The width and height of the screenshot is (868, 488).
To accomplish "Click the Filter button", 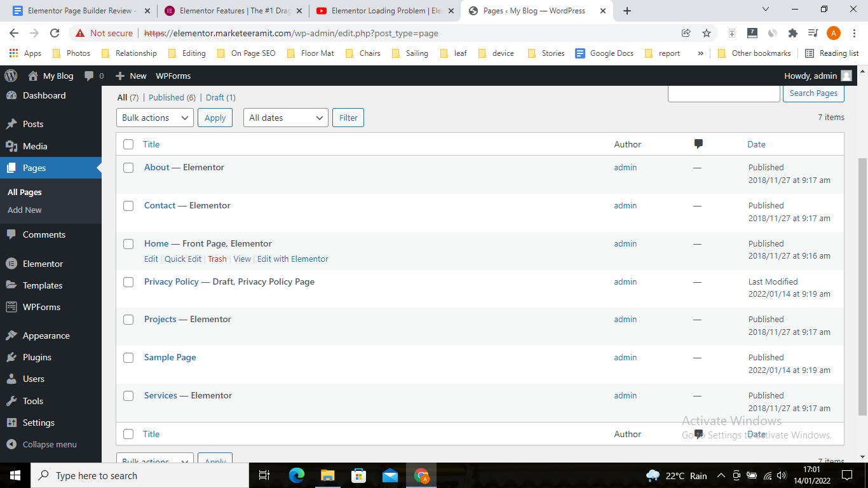I will point(348,118).
